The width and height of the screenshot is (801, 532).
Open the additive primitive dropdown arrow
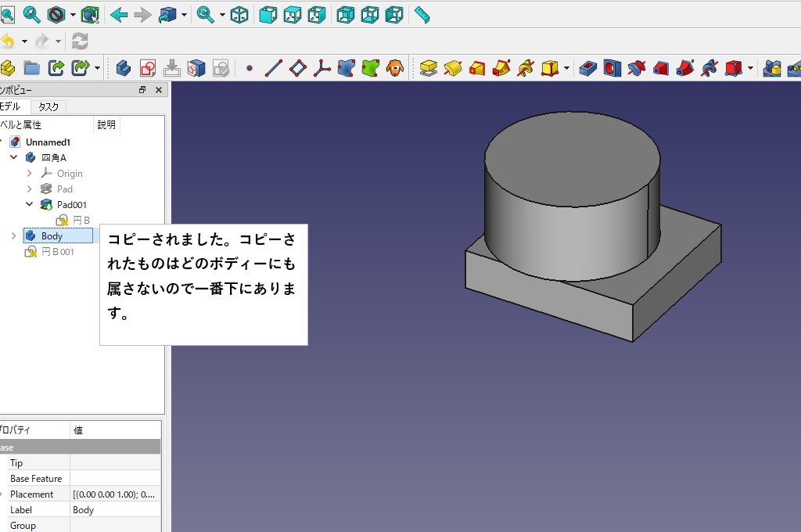point(566,68)
